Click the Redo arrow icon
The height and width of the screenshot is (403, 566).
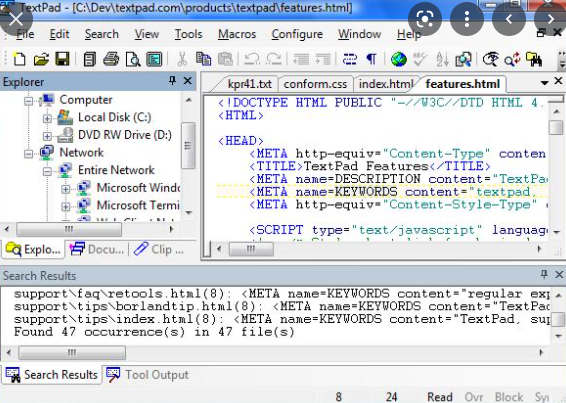[274, 59]
